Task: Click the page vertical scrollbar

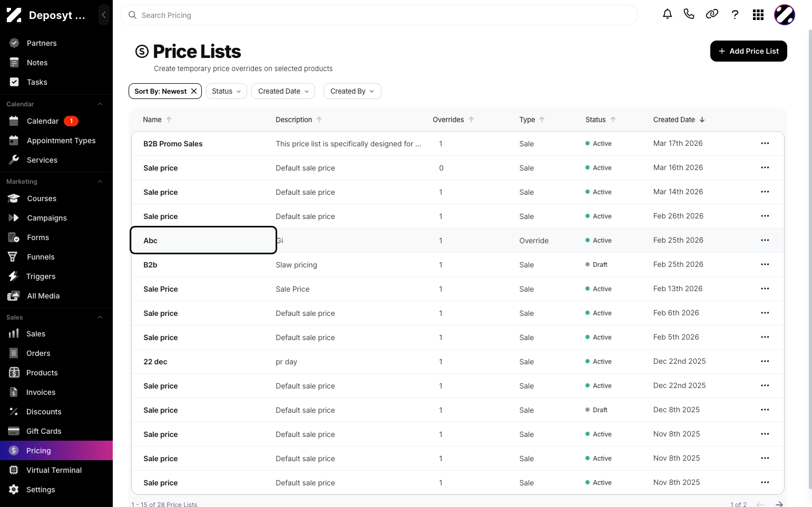Action: (x=810, y=258)
